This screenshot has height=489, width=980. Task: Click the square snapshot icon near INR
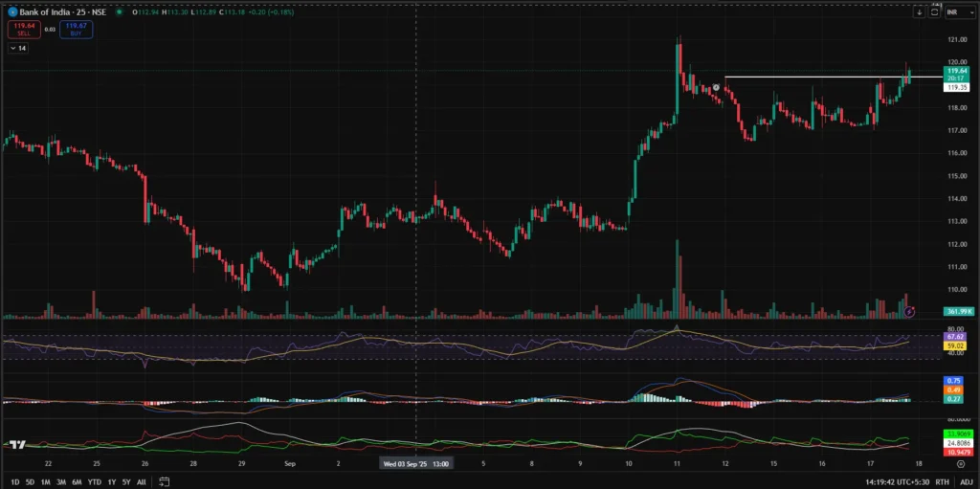click(934, 12)
